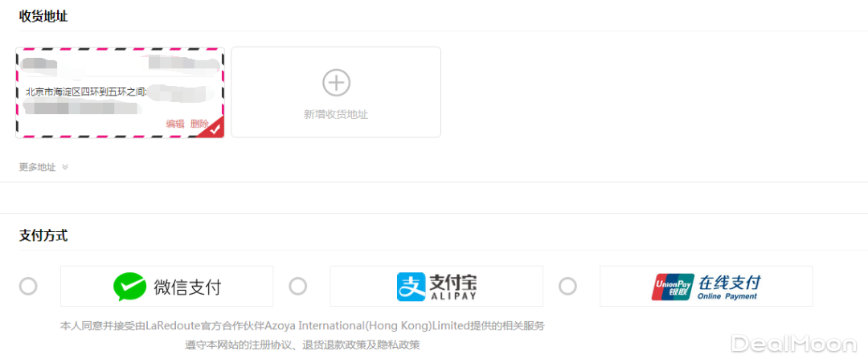Click the 微信支付 text on the payment button
868x363 pixels.
coord(187,287)
